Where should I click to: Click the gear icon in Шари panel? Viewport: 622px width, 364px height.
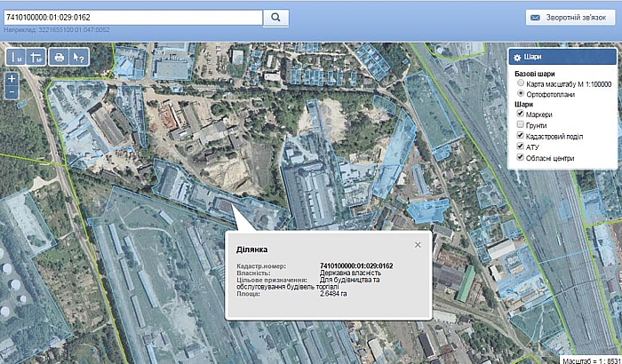(x=518, y=57)
